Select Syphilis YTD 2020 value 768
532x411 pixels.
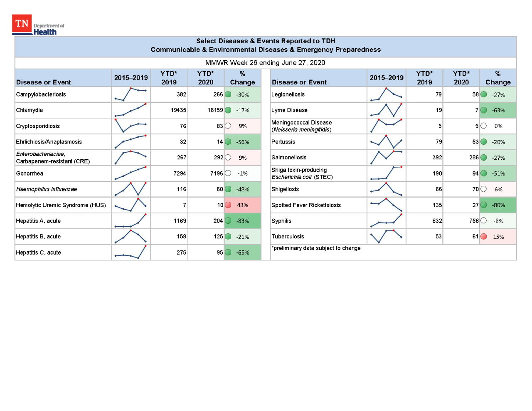474,221
